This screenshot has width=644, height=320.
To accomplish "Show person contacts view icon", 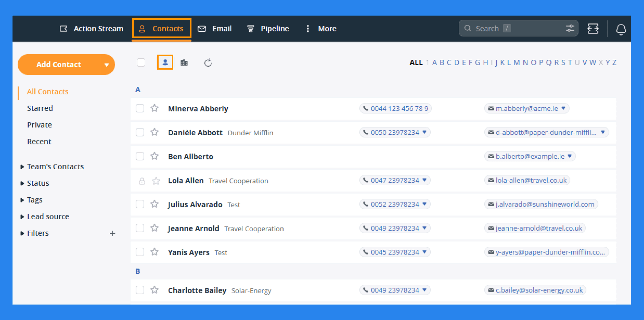I will coord(165,63).
